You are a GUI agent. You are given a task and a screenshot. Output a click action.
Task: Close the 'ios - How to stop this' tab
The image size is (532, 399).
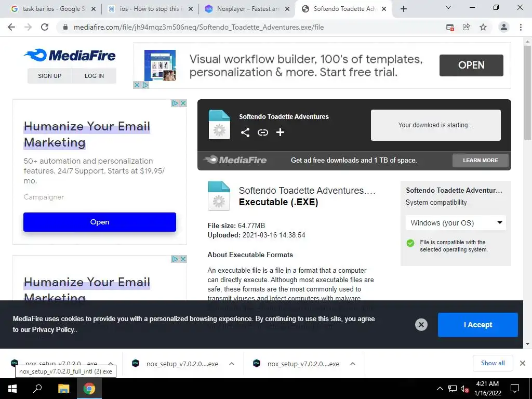(x=191, y=9)
